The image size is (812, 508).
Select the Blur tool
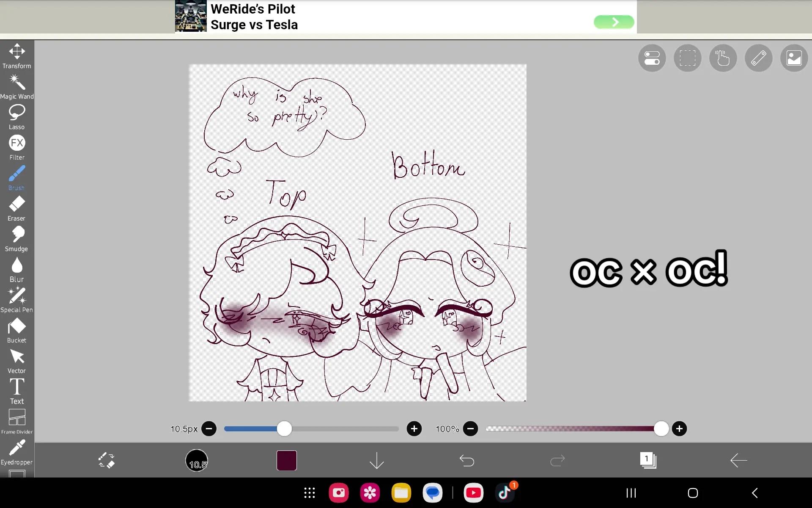(17, 270)
